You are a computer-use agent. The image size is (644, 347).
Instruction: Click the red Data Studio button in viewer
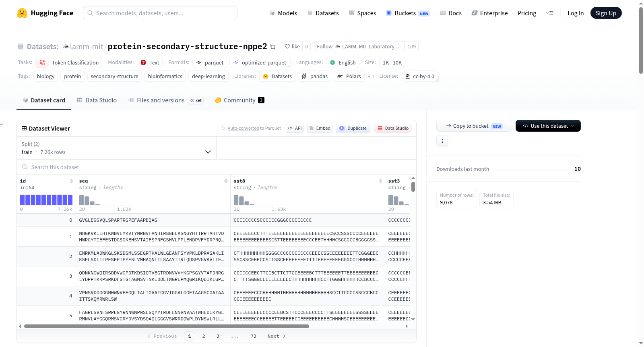coord(393,128)
